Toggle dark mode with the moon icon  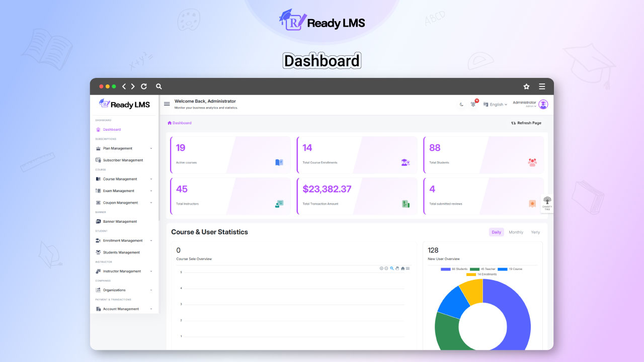pos(462,105)
